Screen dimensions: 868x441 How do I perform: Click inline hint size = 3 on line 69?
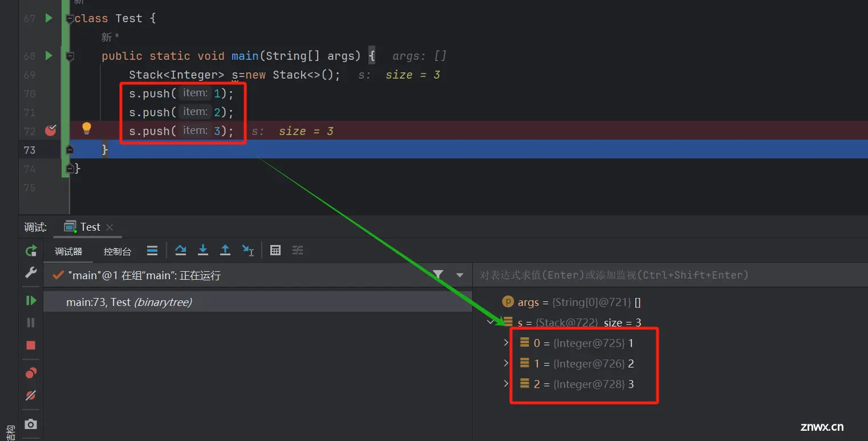tap(412, 75)
